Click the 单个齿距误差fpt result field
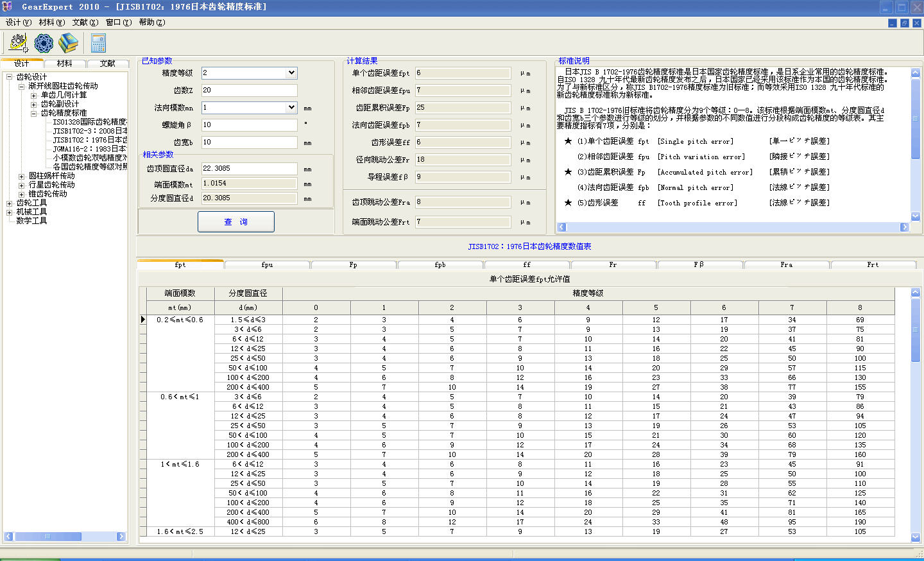The height and width of the screenshot is (561, 924). pyautogui.click(x=463, y=73)
